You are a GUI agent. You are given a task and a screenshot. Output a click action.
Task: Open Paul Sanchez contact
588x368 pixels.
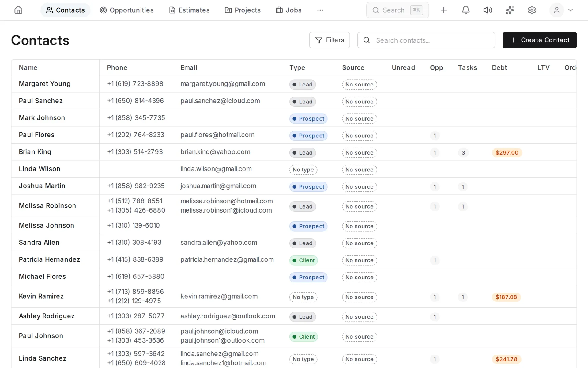[41, 101]
